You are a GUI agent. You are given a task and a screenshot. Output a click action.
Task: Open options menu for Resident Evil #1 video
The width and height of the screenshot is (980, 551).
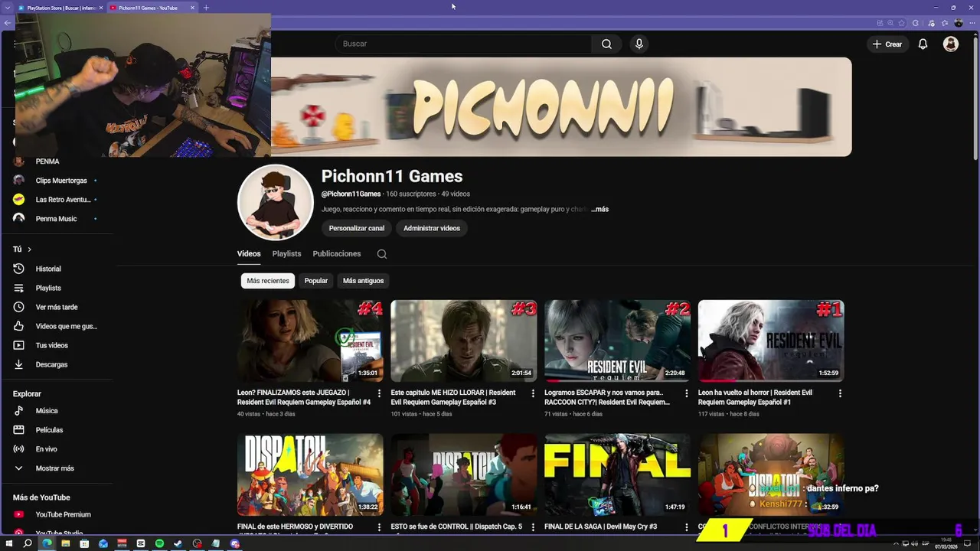point(840,393)
